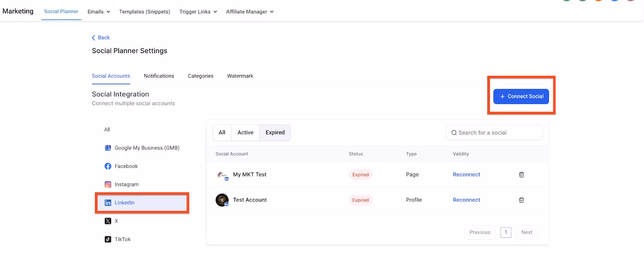Click the Test Account name text

pos(250,200)
